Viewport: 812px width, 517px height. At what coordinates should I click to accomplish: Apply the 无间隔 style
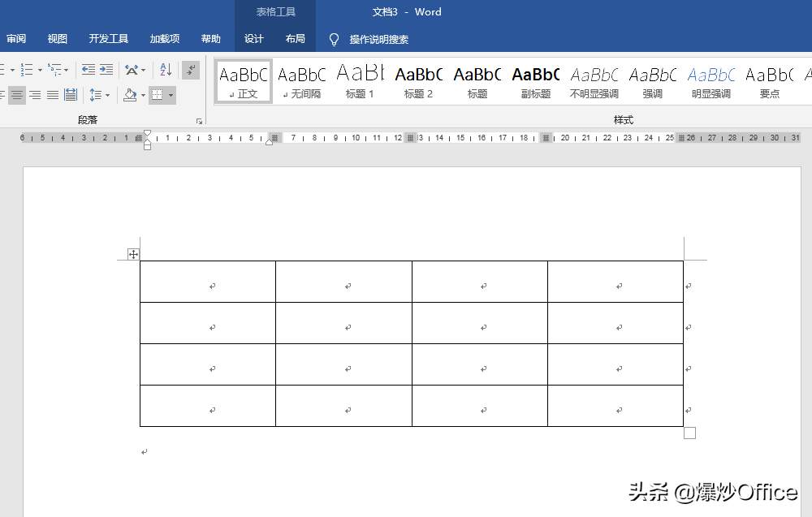(302, 81)
